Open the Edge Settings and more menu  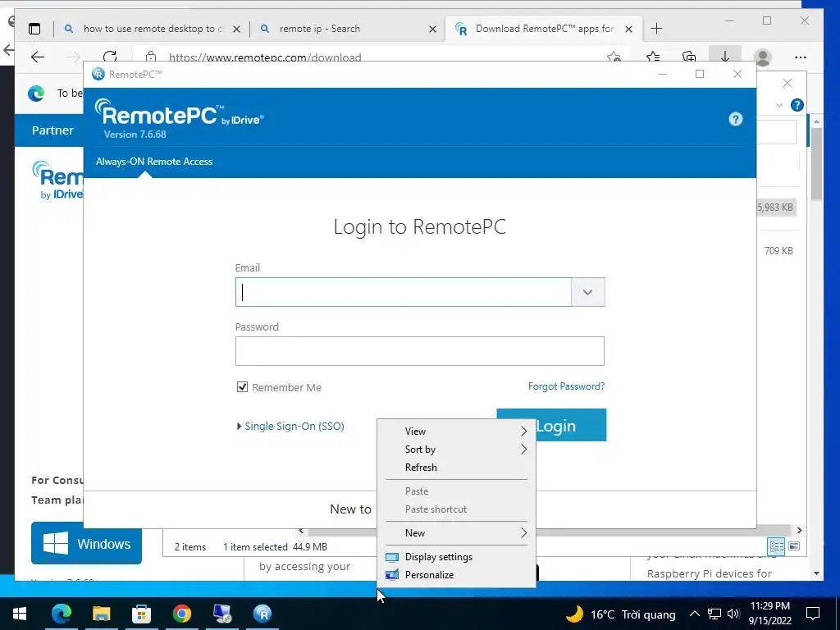point(801,57)
